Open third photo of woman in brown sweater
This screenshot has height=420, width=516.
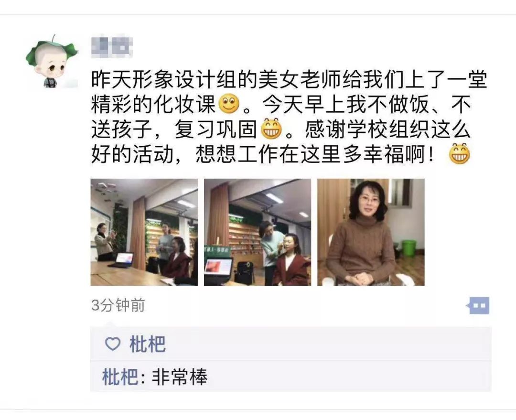(x=371, y=232)
